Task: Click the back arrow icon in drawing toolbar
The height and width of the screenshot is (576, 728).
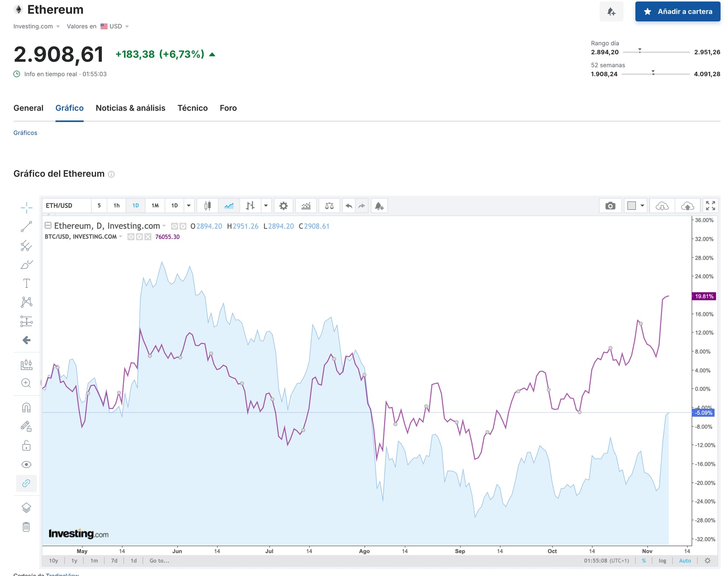Action: tap(27, 340)
